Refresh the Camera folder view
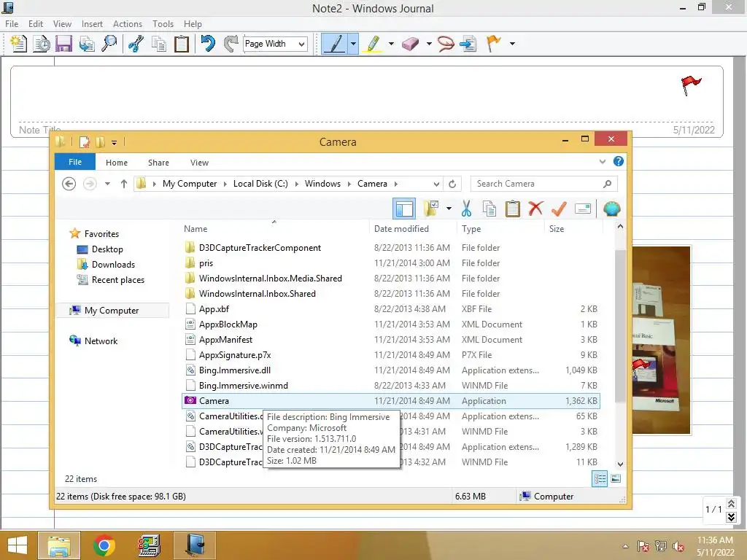The height and width of the screenshot is (560, 747). (x=452, y=184)
